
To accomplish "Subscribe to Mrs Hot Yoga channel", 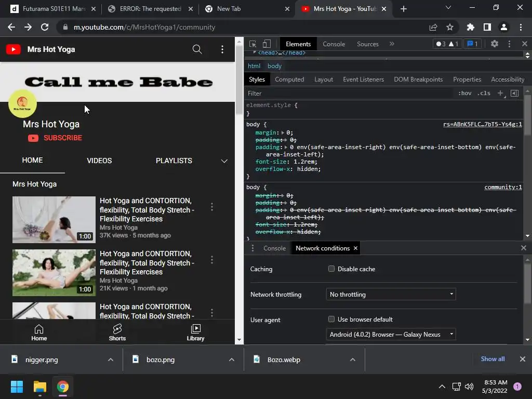I will click(x=55, y=138).
